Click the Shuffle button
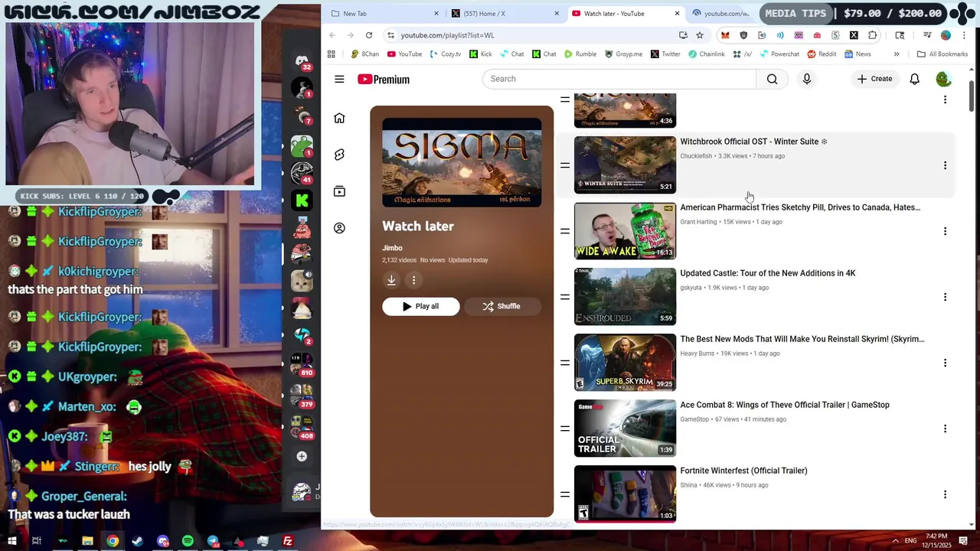This screenshot has height=551, width=980. pyautogui.click(x=502, y=306)
